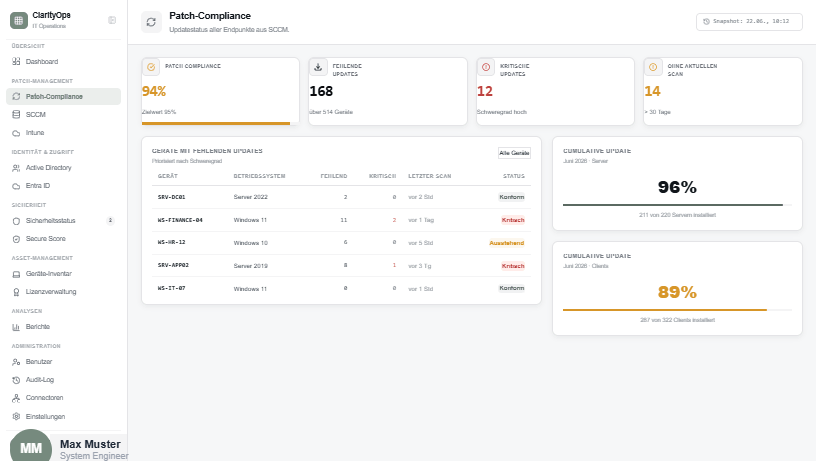Select the SRV-DC01 device row
This screenshot has width=816, height=461.
(x=341, y=197)
